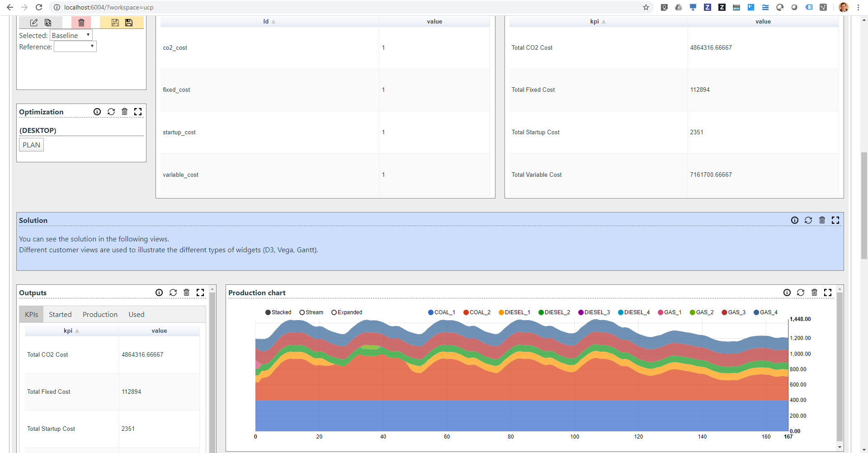Click the edit scenario pencil icon
Screen dimensions: 868x453
pyautogui.click(x=34, y=23)
